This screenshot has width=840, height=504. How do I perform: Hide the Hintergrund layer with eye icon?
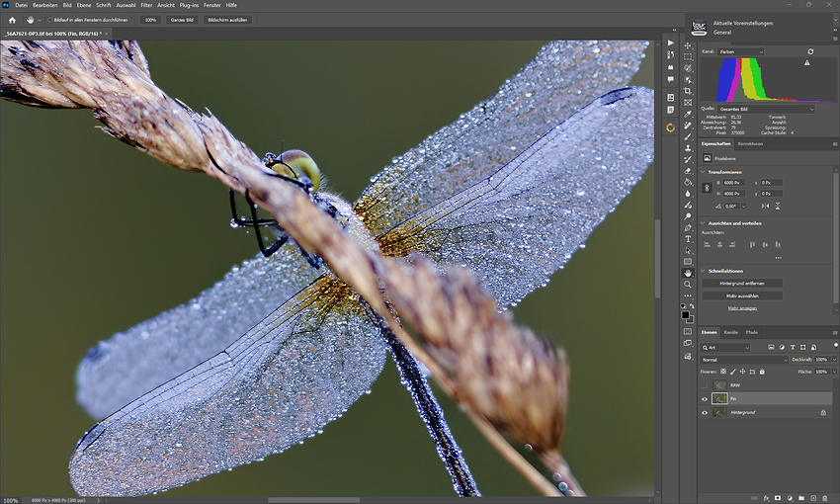click(705, 413)
